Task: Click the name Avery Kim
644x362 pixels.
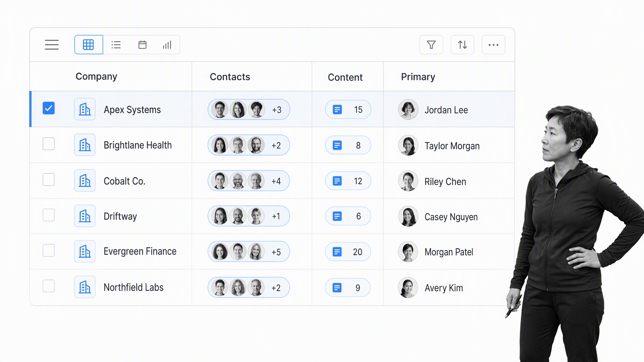Action: (x=444, y=288)
